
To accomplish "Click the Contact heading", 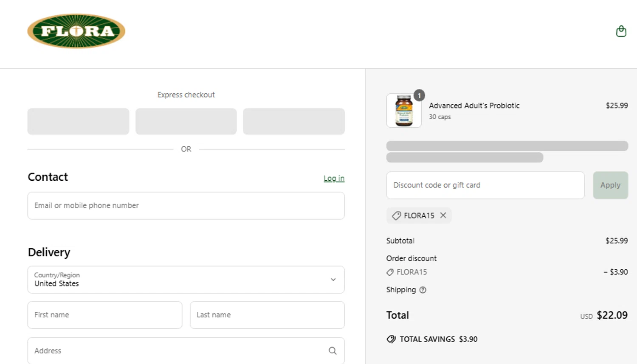I will [48, 177].
